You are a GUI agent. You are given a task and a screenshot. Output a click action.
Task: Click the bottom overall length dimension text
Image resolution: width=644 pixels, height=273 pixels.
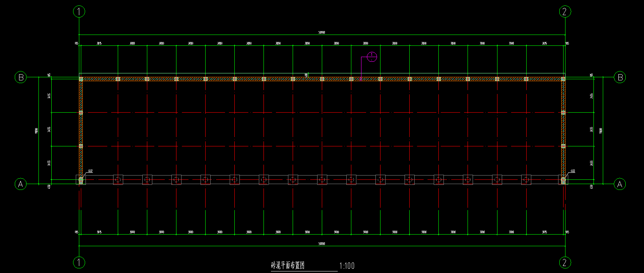[322, 244]
